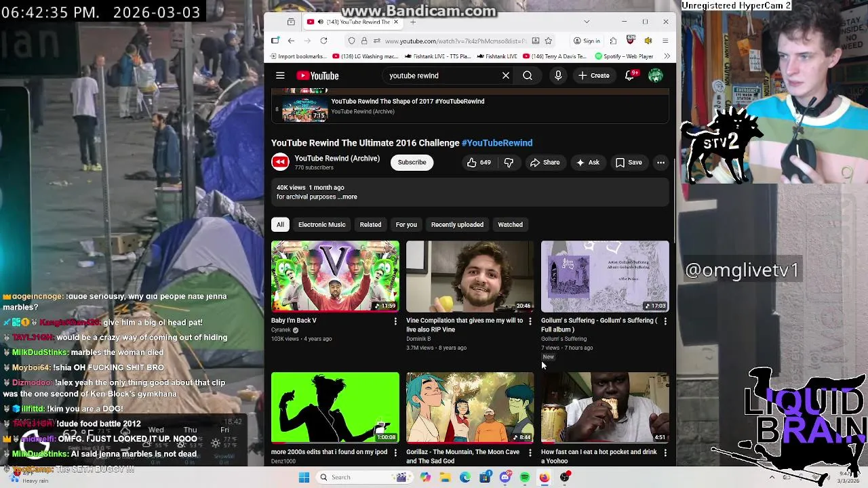Dislike the 2016 Rewind video
Image resolution: width=868 pixels, height=488 pixels.
tap(509, 163)
